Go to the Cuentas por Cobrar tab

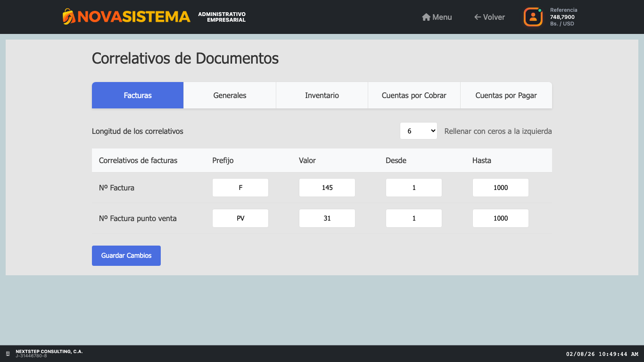click(414, 95)
